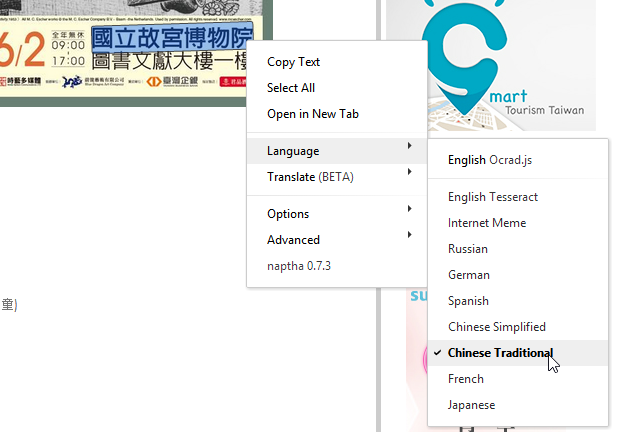Select English Tesseract language

click(x=518, y=197)
